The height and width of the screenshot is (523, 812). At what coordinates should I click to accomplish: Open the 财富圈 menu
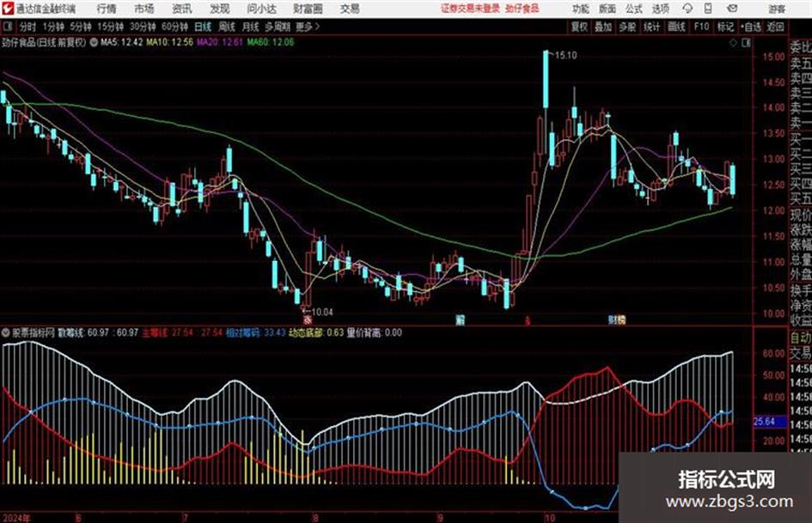[308, 9]
